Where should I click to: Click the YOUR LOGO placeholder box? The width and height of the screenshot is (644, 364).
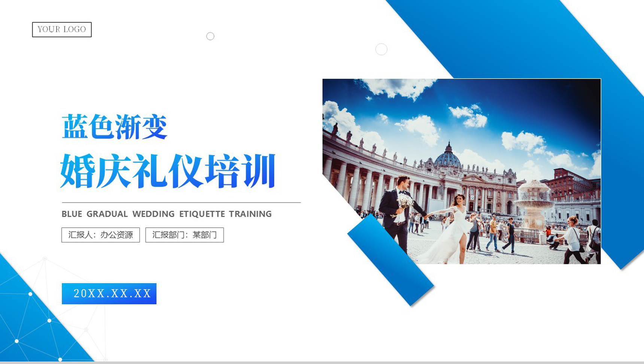click(x=62, y=30)
